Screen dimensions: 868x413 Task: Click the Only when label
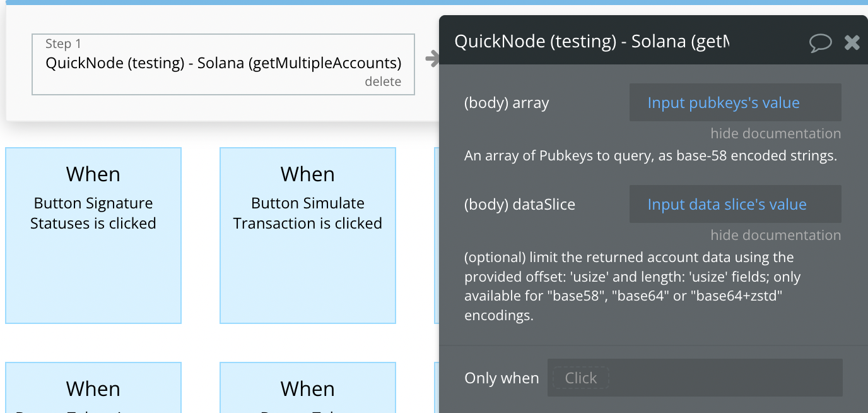501,378
